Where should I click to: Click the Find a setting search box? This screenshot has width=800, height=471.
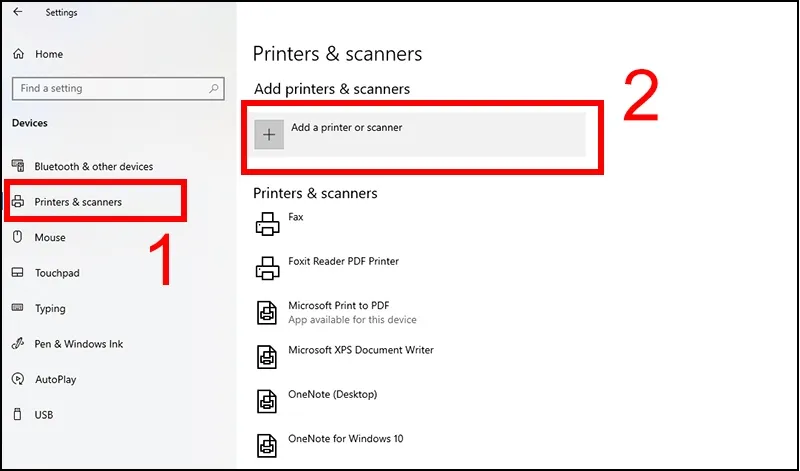tap(108, 88)
